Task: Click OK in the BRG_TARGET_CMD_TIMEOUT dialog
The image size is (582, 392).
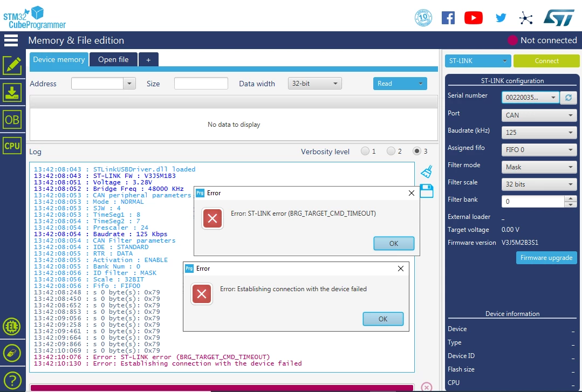Action: 394,244
